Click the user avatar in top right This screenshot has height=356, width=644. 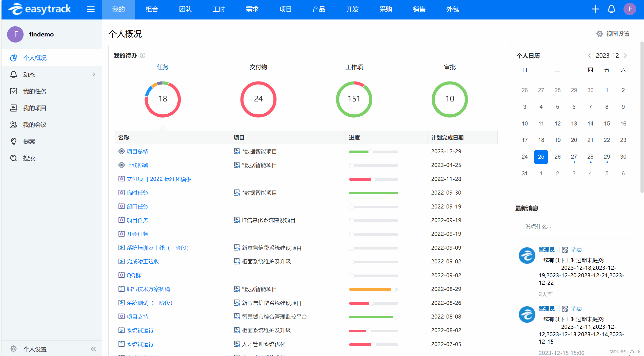(x=630, y=9)
